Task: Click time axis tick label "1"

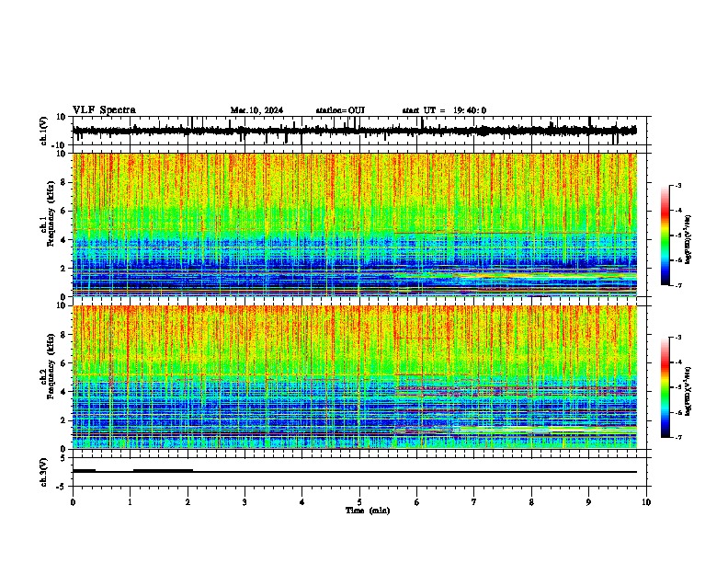Action: [x=130, y=502]
